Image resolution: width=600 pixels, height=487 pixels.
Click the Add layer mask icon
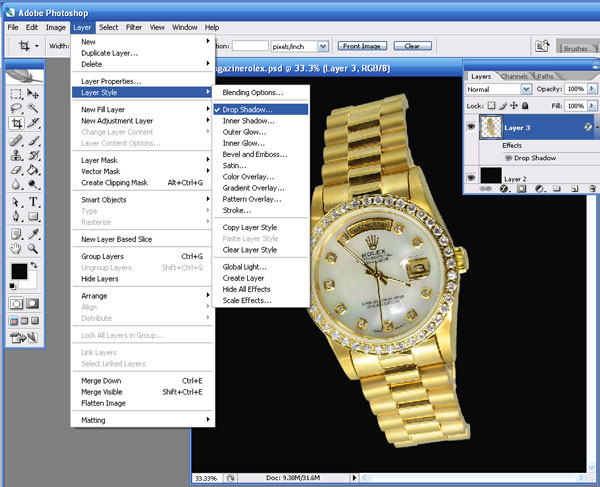(x=522, y=189)
